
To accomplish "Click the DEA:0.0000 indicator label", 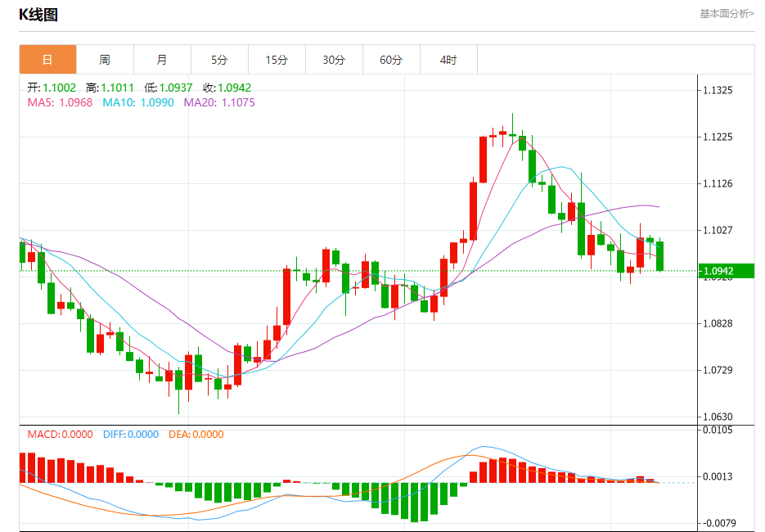I will [x=196, y=435].
